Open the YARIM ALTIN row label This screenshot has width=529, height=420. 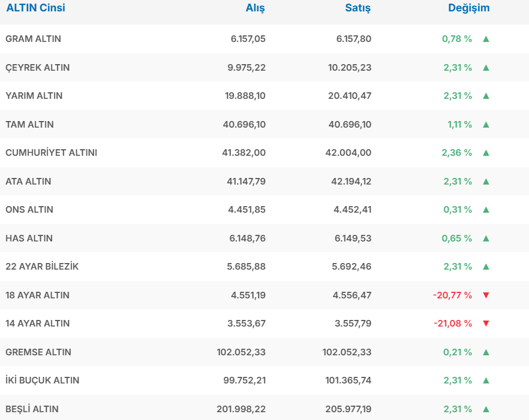pos(34,96)
